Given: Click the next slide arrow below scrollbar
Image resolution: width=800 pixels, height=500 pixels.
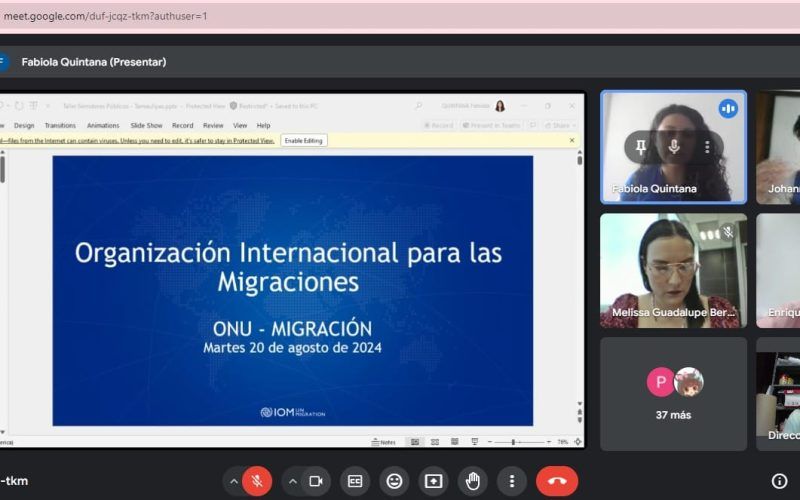Looking at the screenshot, I should tap(580, 420).
